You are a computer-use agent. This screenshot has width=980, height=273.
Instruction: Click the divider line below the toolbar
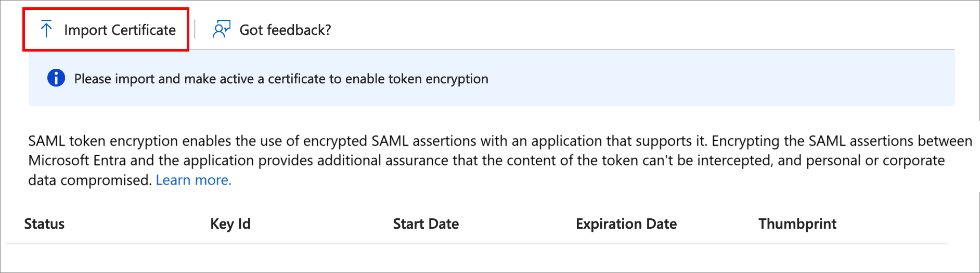[572, 49]
